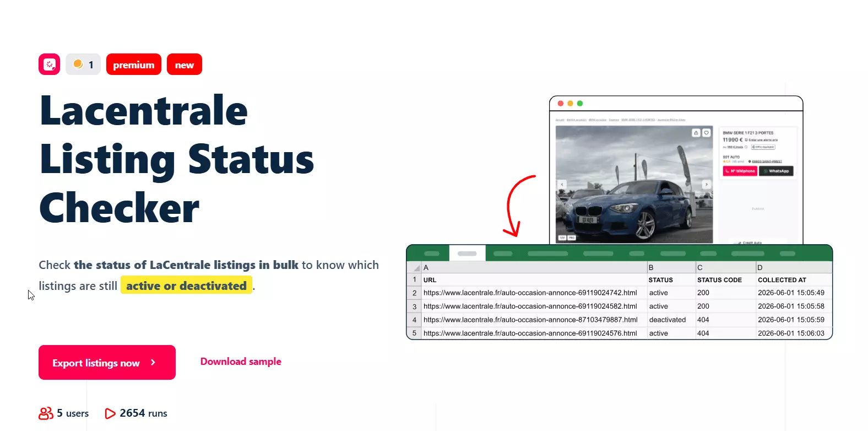The height and width of the screenshot is (431, 868).
Task: Click the red window dot in mock browser
Action: [x=561, y=103]
